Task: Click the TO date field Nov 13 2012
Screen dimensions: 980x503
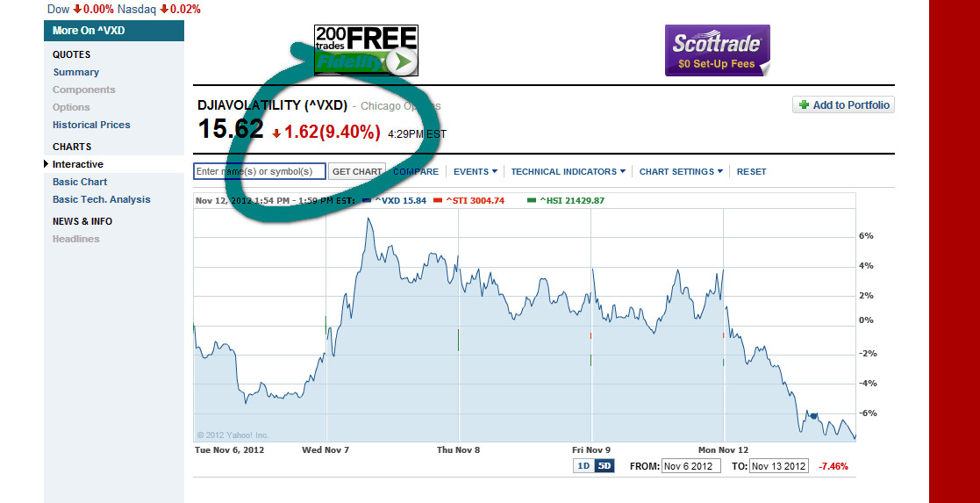Action: pos(779,466)
